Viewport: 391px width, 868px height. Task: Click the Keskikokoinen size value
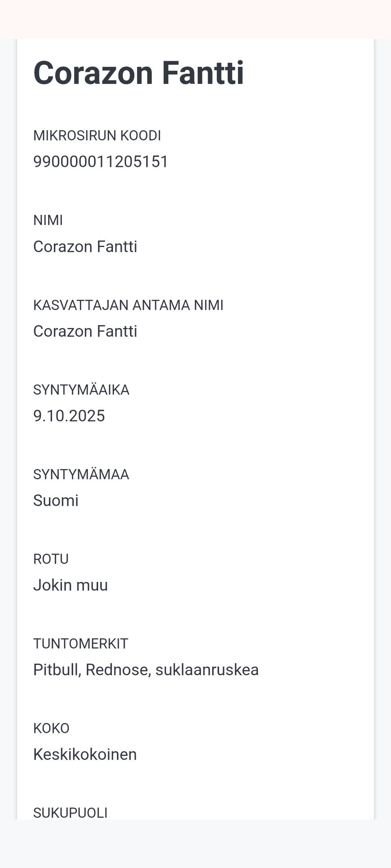(85, 754)
